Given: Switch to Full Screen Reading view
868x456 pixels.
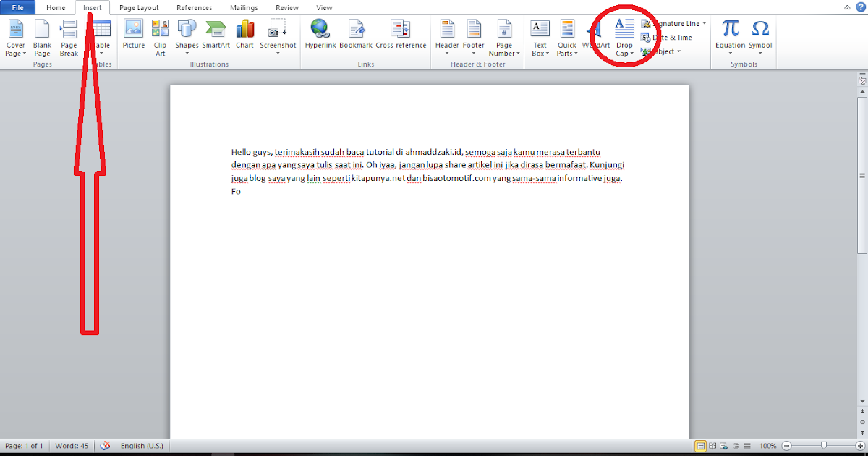Looking at the screenshot, I should 712,446.
